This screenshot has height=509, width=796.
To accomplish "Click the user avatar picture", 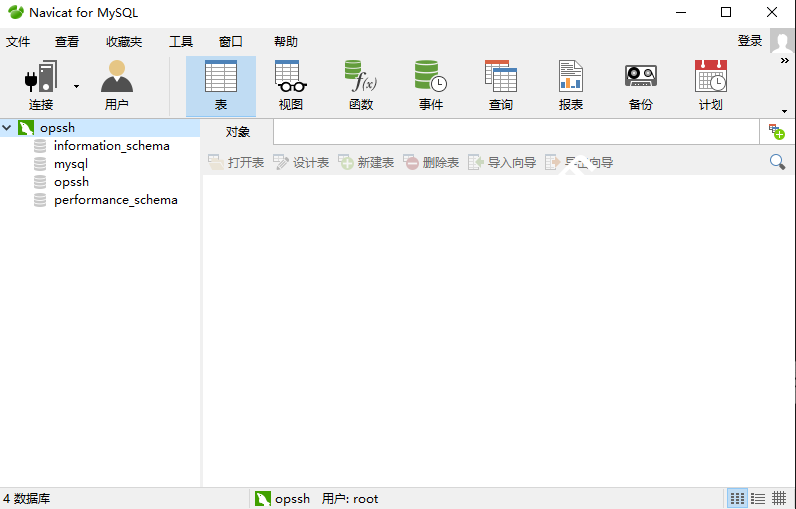I will click(782, 41).
